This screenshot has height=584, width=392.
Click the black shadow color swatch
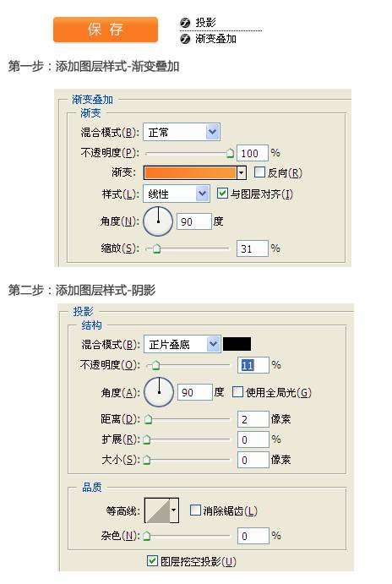click(237, 344)
